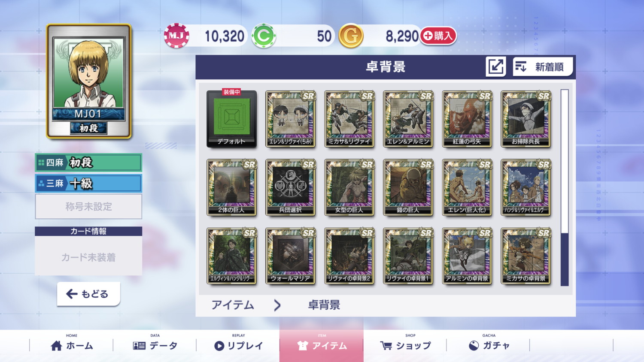Open the ガチャ tab
Viewport: 644px width, 362px height.
[489, 345]
